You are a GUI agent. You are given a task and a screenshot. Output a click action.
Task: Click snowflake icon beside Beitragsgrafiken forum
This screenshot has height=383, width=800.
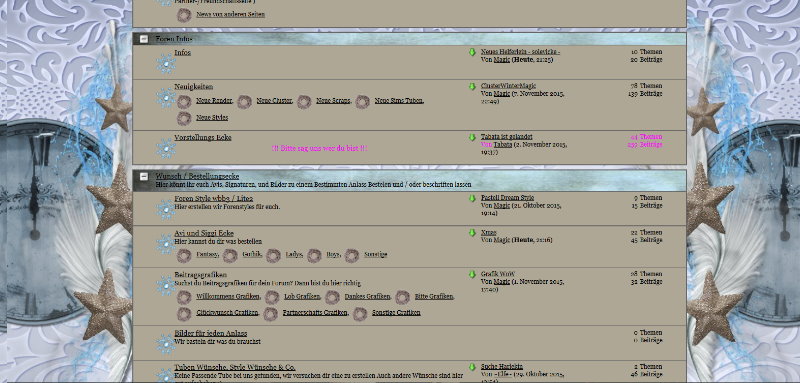[x=166, y=286]
